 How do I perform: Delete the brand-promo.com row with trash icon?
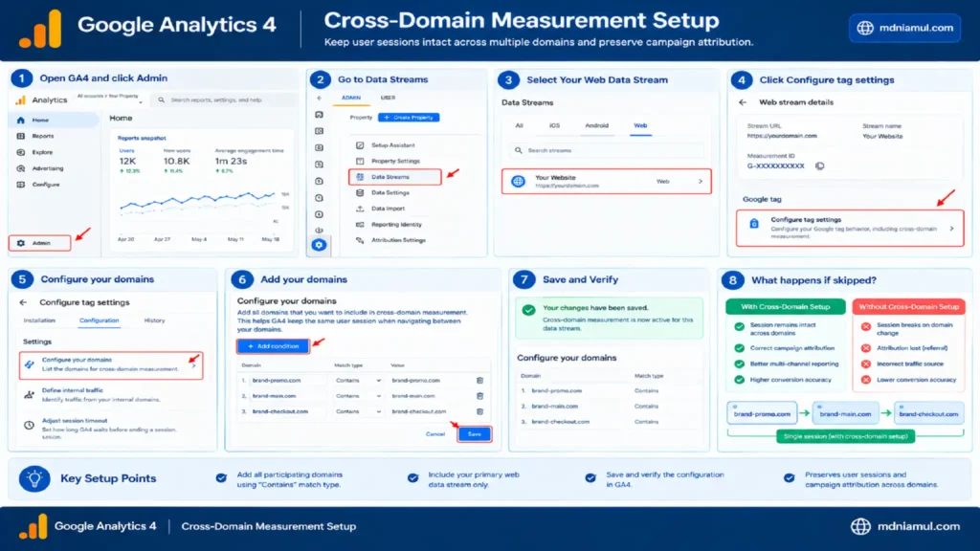[x=480, y=381]
